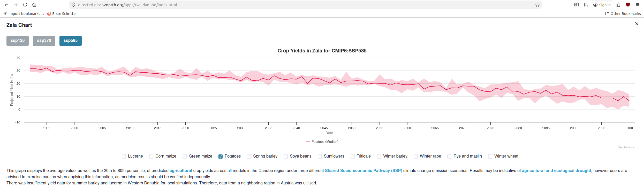Screen dimensions: 644x195
Task: Tick the Winter wheat checkbox
Action: point(490,157)
